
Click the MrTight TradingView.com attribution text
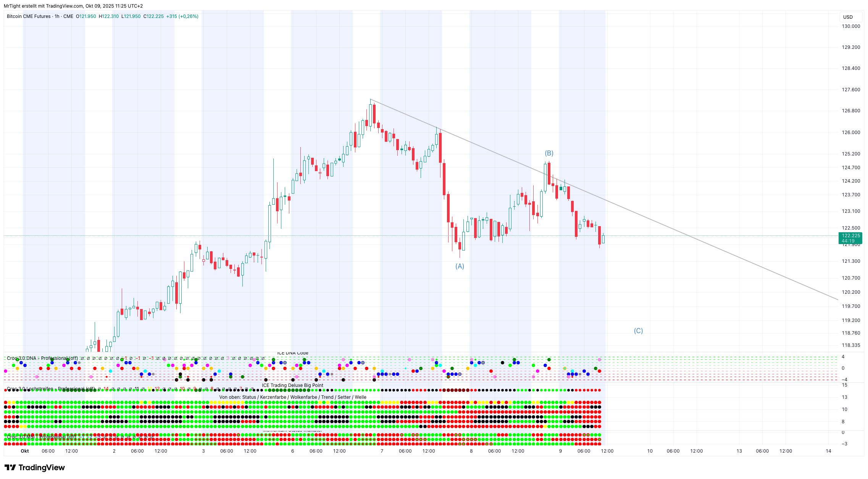pyautogui.click(x=73, y=6)
